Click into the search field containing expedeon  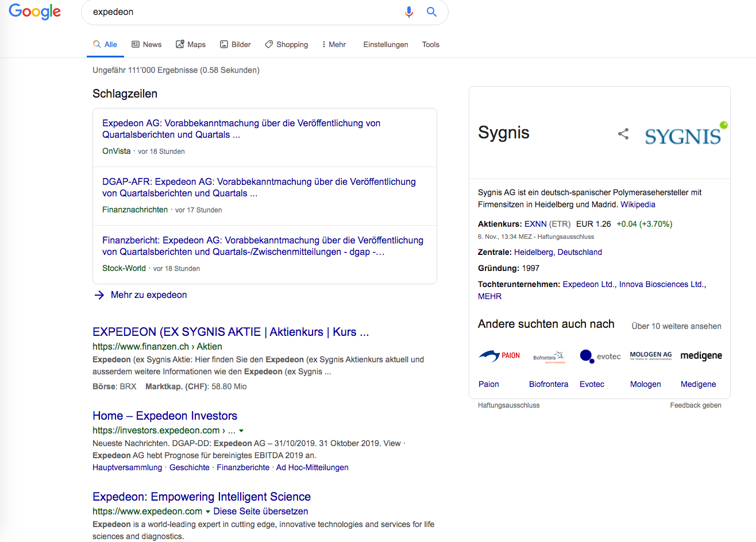tap(241, 12)
